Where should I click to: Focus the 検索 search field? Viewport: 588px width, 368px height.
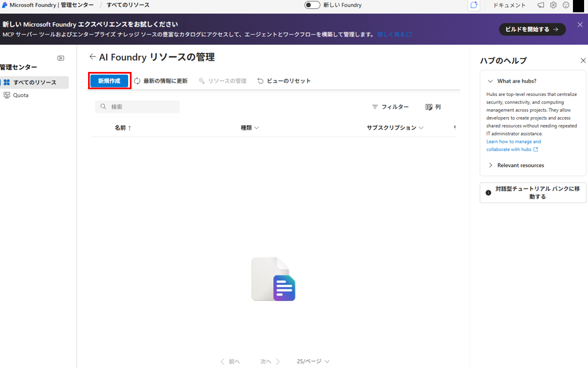137,107
